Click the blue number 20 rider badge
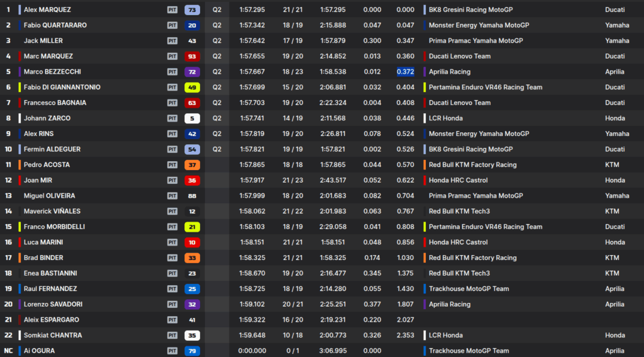This screenshot has height=357, width=644. [192, 25]
